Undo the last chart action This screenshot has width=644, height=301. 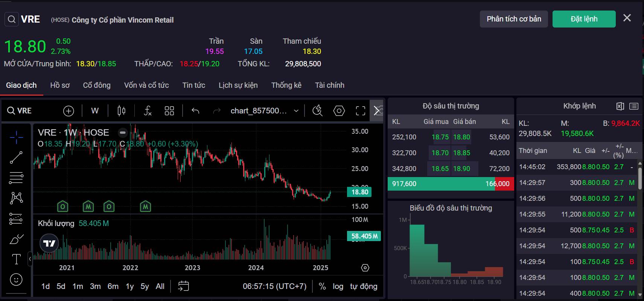195,111
